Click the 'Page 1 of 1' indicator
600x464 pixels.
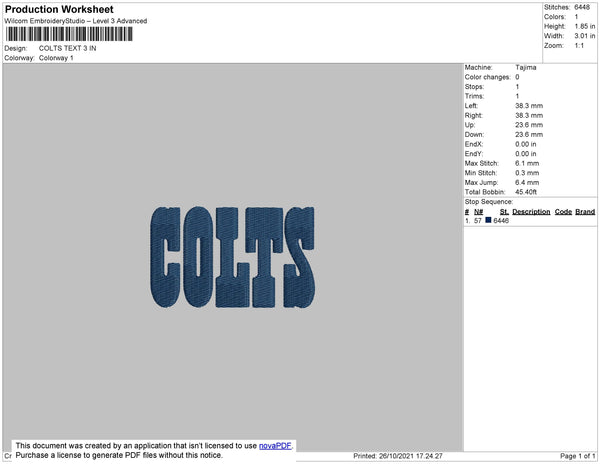coord(577,456)
